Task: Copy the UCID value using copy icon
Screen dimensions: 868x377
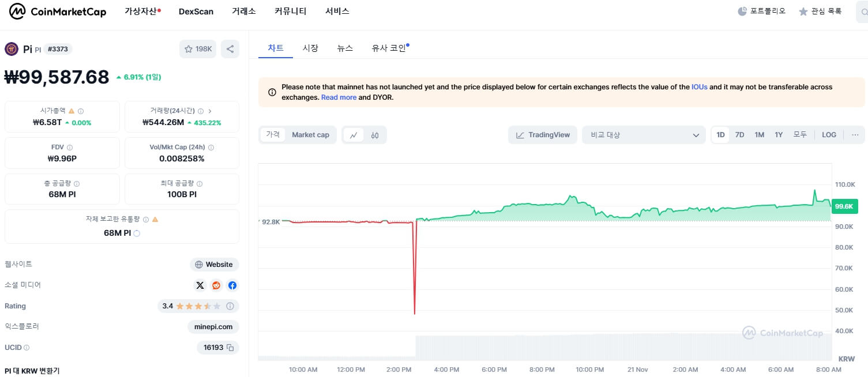Action: click(230, 348)
